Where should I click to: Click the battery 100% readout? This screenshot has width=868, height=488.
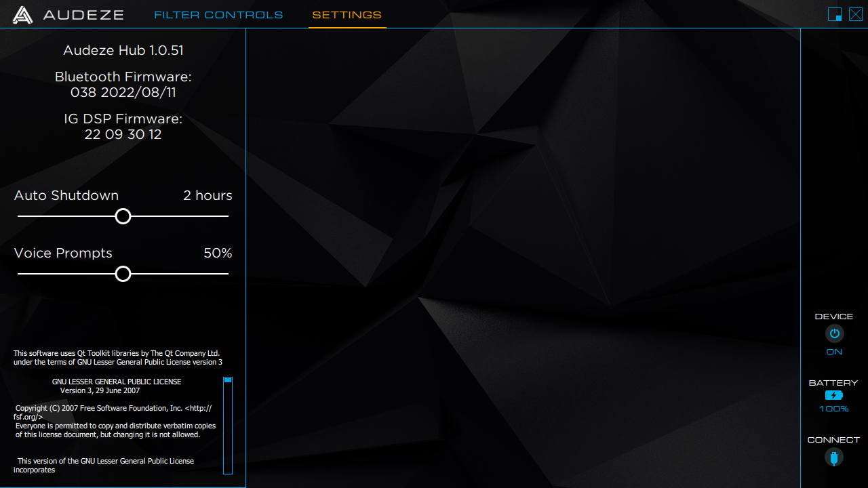(834, 409)
